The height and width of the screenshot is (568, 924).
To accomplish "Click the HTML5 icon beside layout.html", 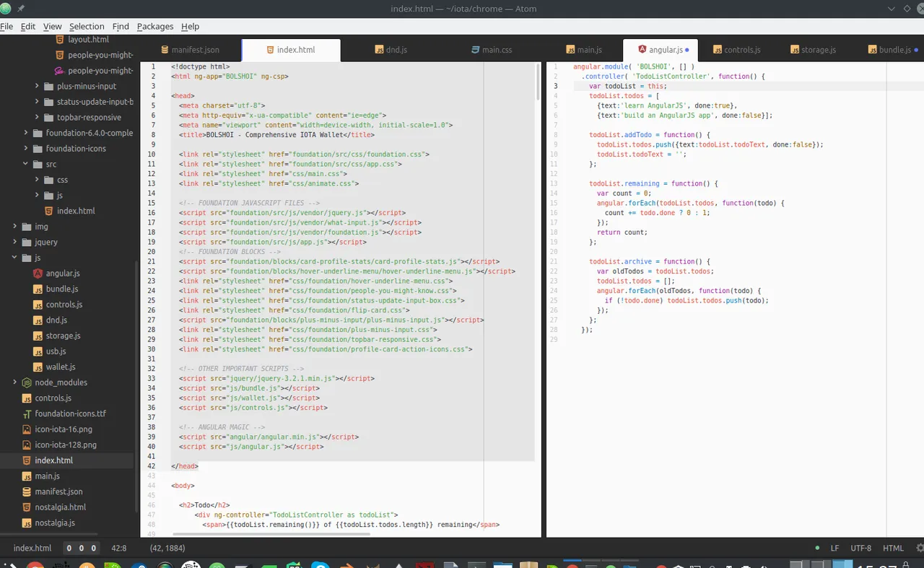I will [x=61, y=40].
